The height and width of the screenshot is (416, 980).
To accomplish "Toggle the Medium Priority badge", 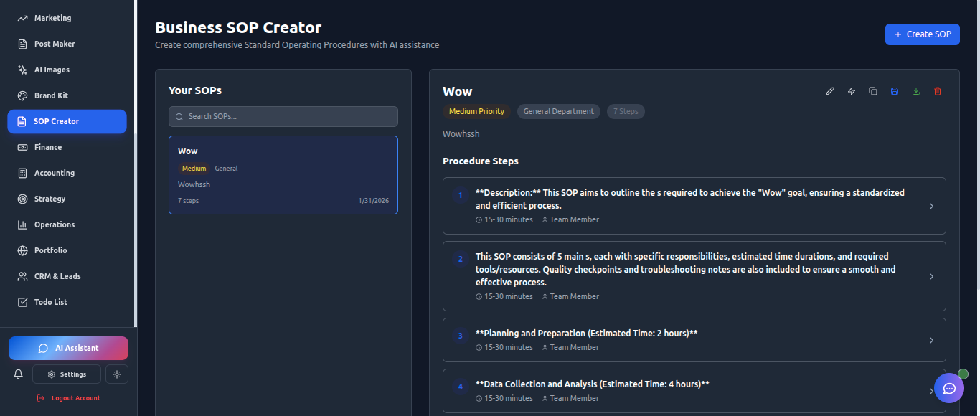I will click(476, 111).
